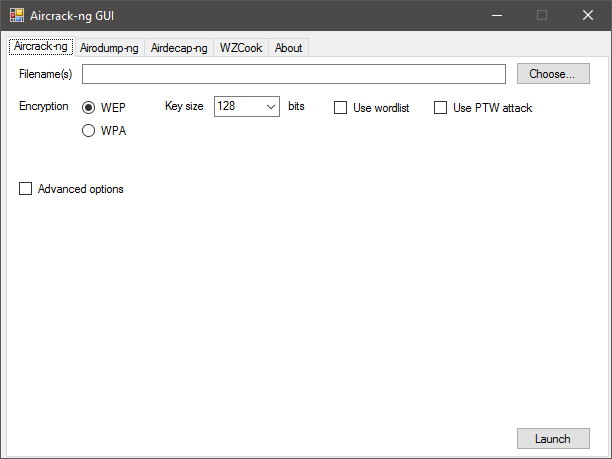Image resolution: width=612 pixels, height=459 pixels.
Task: Click the Aircrack-ng GUI app icon in the title bar
Action: [17, 15]
